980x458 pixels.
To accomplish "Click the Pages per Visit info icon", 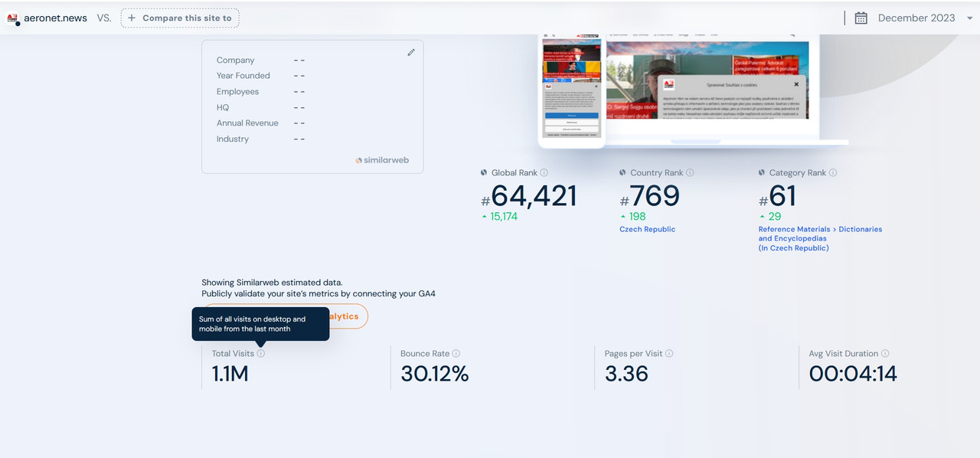I will click(x=669, y=354).
